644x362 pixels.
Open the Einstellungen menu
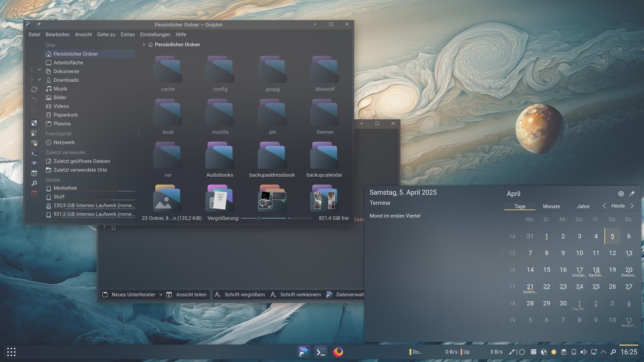[x=155, y=35]
